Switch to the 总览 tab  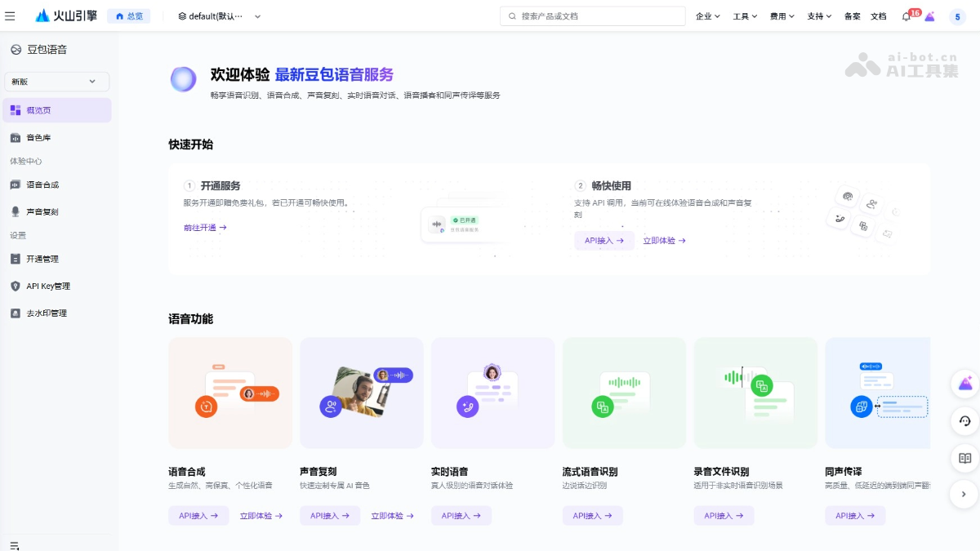129,16
